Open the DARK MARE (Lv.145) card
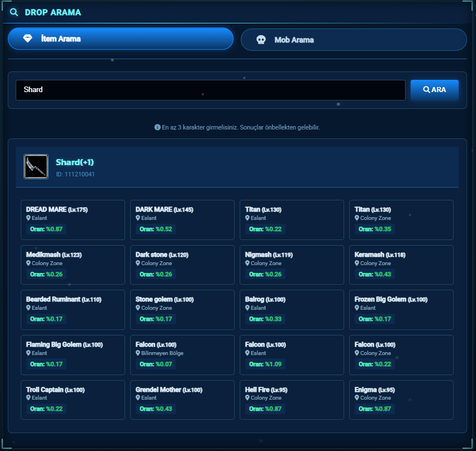Image resolution: width=476 pixels, height=451 pixels. pos(183,220)
